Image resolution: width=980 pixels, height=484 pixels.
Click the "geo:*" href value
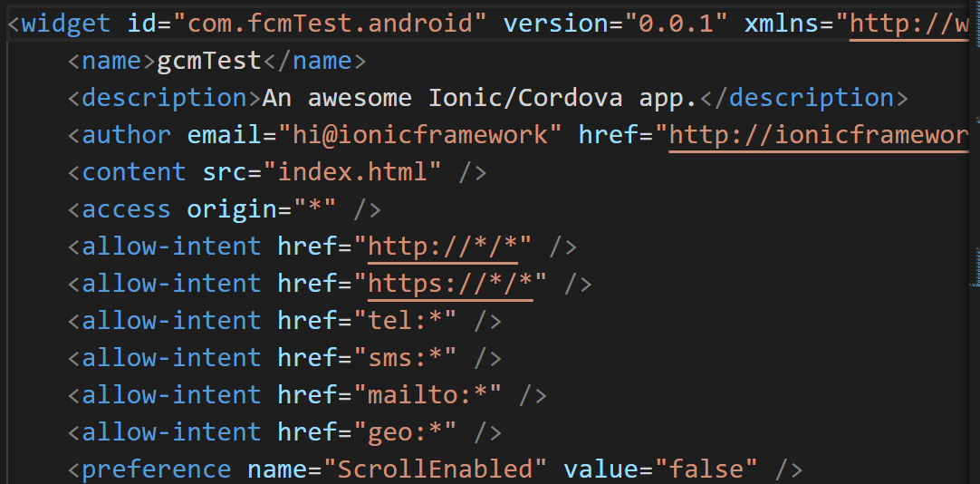pyautogui.click(x=406, y=432)
